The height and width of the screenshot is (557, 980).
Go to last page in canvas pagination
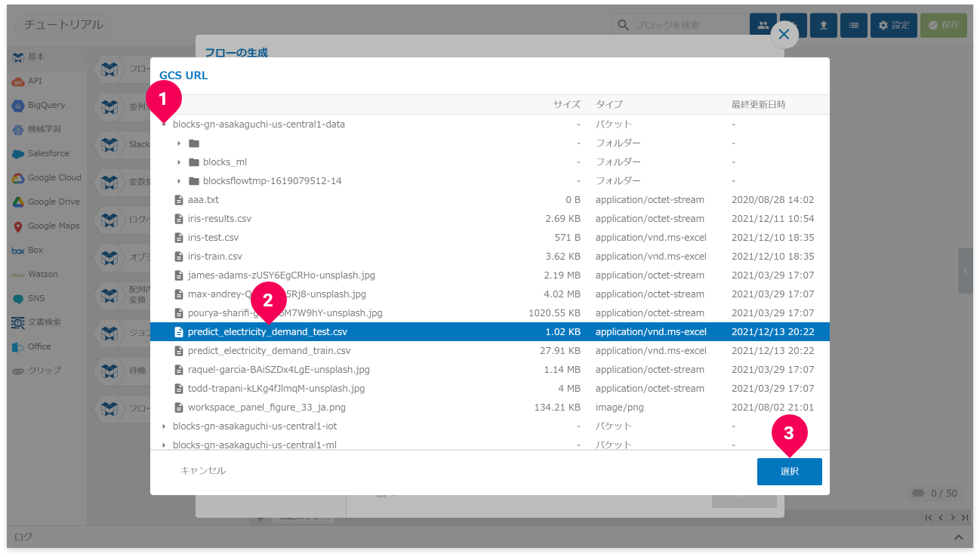tap(964, 518)
